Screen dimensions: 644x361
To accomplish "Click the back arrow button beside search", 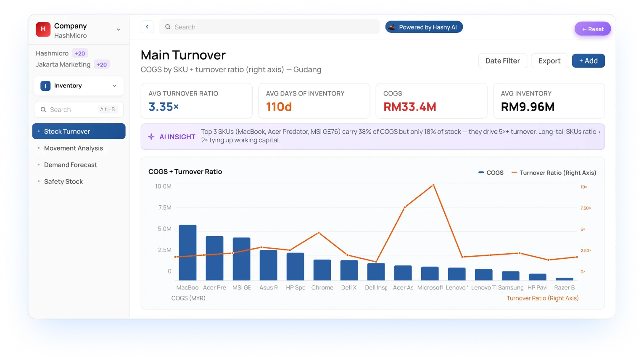I will click(x=147, y=27).
